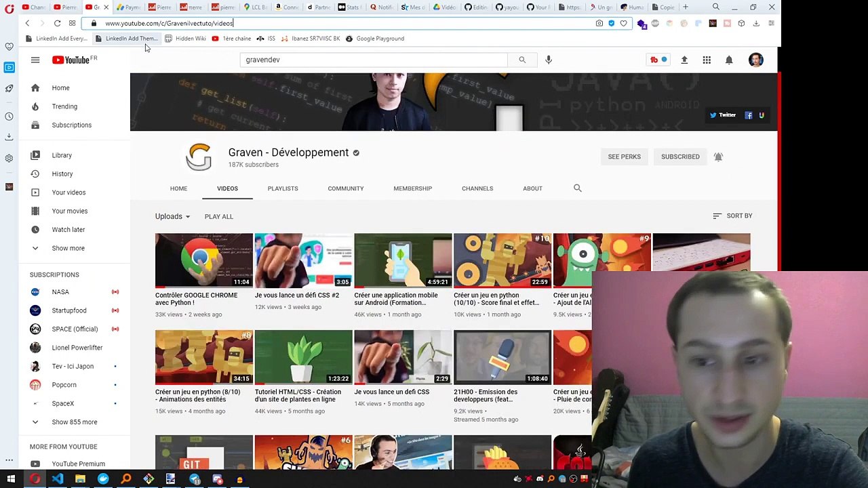Take a snapshot with the camera icon
Viewport: 868px width, 488px height.
599,23
